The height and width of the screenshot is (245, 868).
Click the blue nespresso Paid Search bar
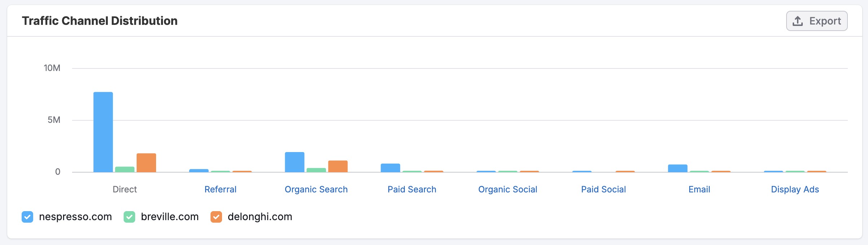pos(390,168)
